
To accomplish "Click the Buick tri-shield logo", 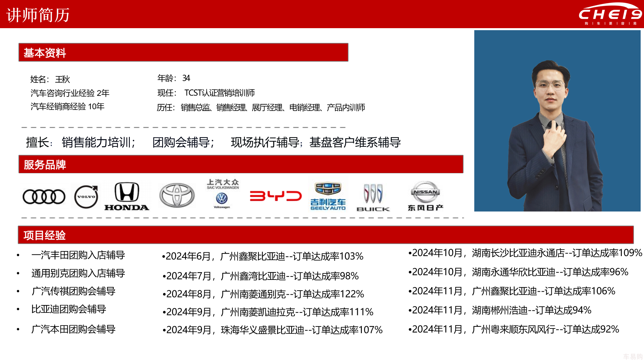I will click(x=373, y=197).
